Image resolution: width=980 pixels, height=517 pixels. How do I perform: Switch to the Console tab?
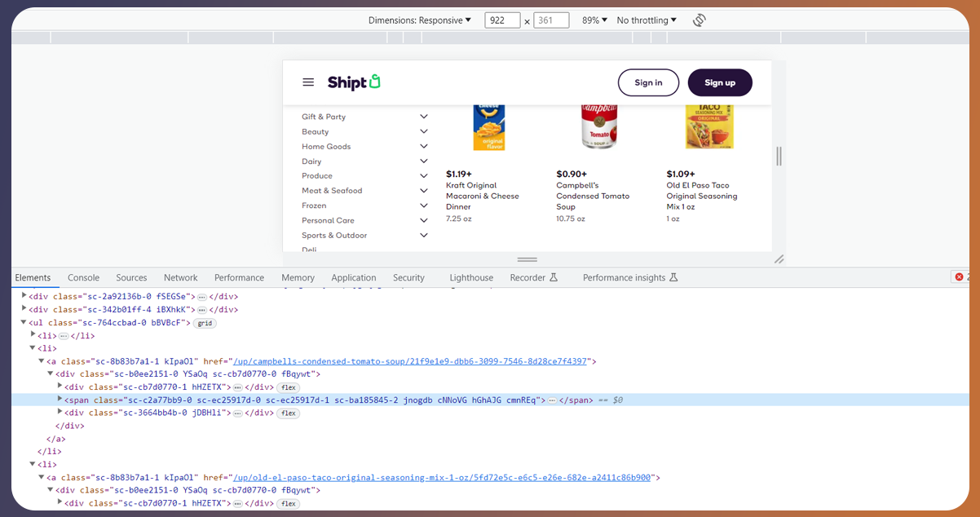(83, 277)
